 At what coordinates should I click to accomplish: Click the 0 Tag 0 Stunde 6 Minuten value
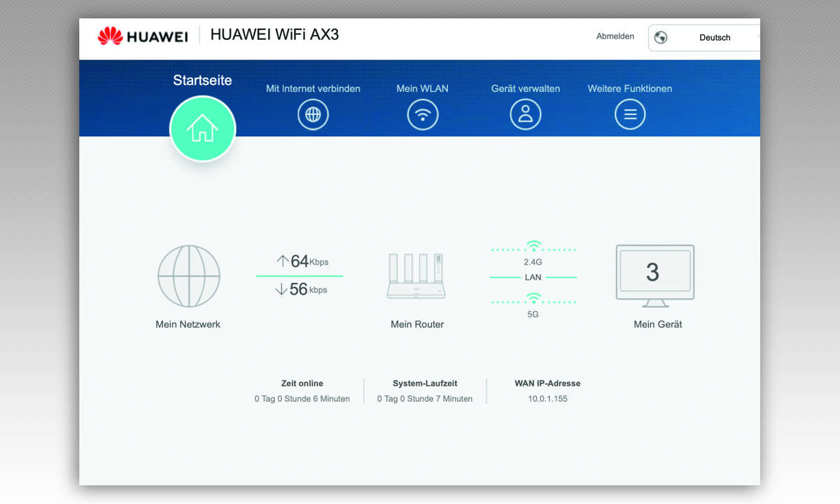coord(302,399)
